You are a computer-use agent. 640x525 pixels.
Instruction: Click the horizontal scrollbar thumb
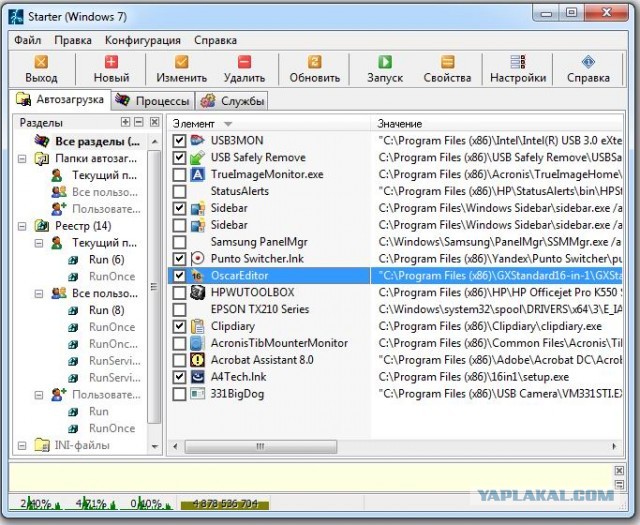[x=261, y=446]
